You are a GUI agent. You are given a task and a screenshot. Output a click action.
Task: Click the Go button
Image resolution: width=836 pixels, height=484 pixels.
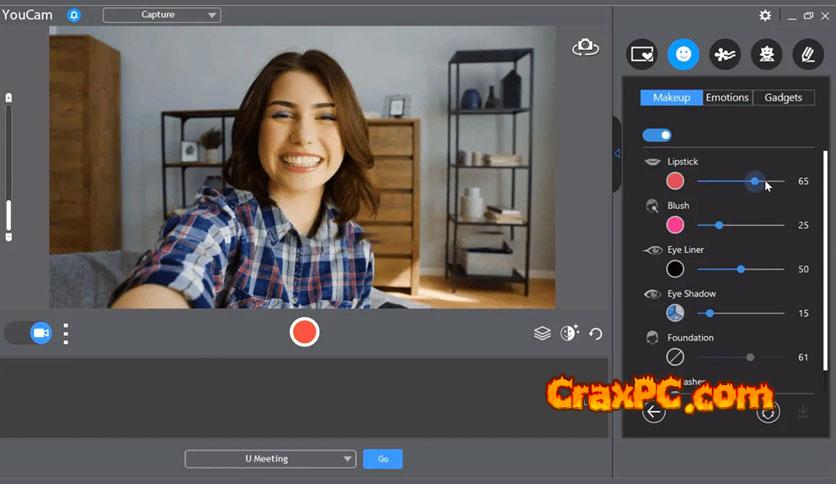click(382, 459)
